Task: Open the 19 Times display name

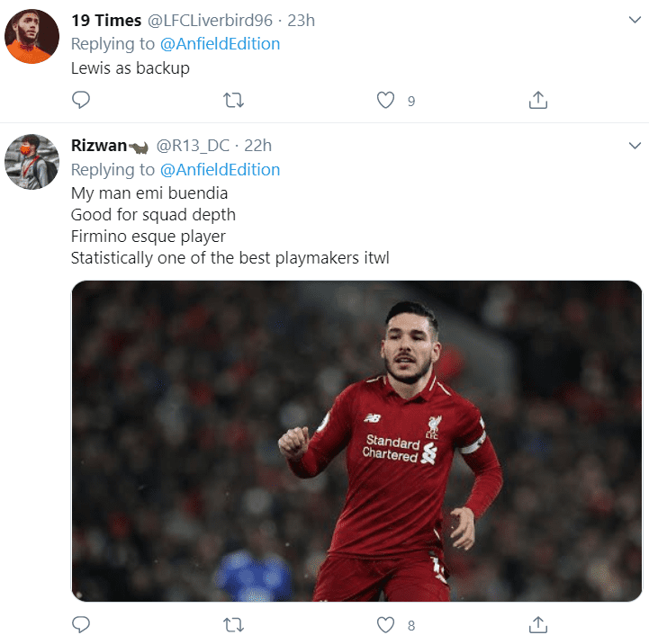Action: (x=106, y=21)
